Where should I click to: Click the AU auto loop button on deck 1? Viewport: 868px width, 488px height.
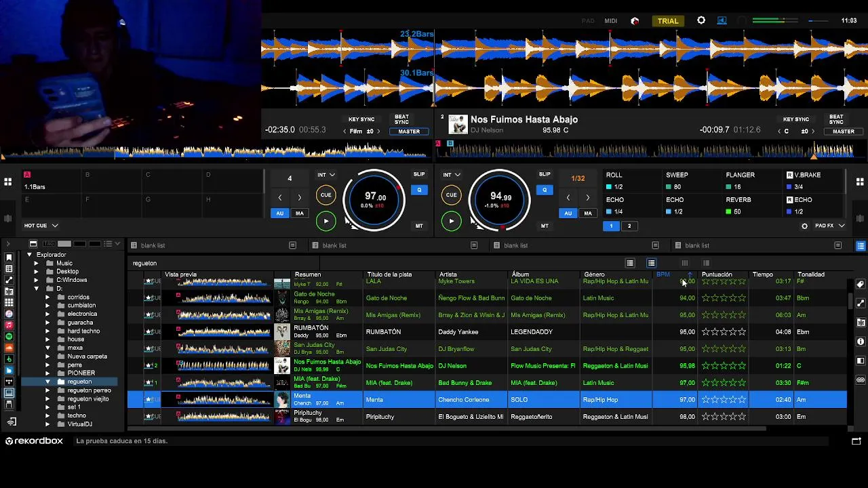tap(279, 213)
